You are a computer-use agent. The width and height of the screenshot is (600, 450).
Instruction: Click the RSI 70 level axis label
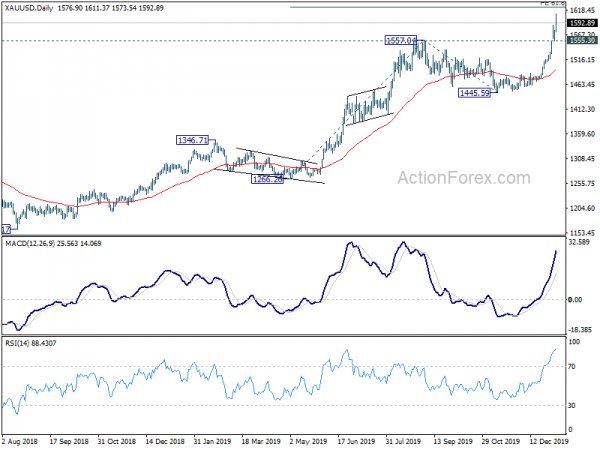pos(572,369)
